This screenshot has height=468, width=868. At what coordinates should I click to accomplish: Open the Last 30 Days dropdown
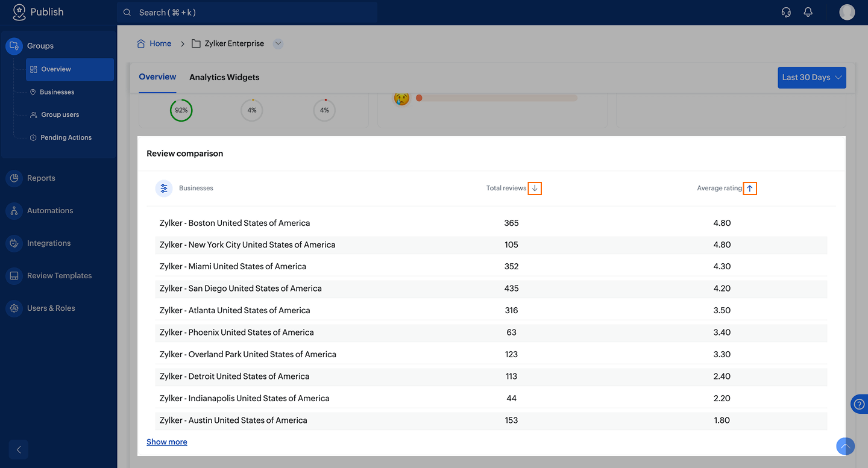[811, 78]
